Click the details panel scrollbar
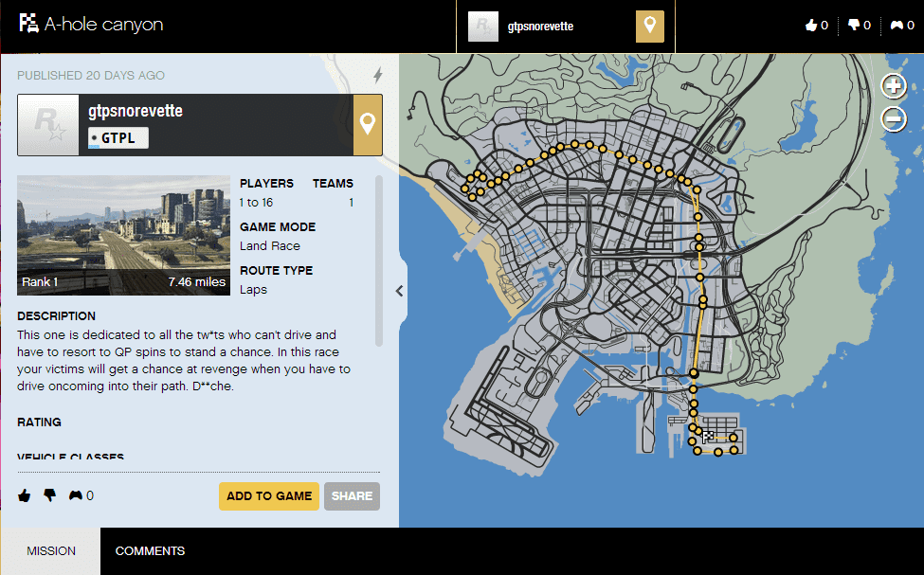The height and width of the screenshot is (575, 924). coord(379,261)
